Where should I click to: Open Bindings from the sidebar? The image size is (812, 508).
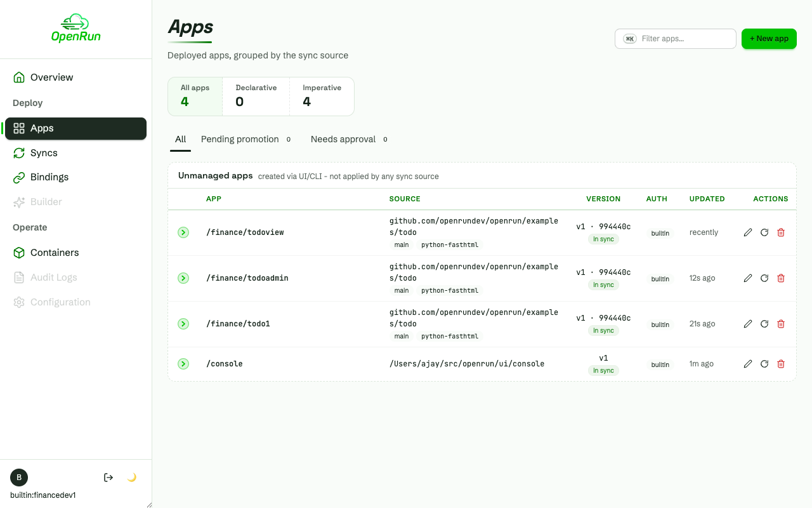click(75, 177)
